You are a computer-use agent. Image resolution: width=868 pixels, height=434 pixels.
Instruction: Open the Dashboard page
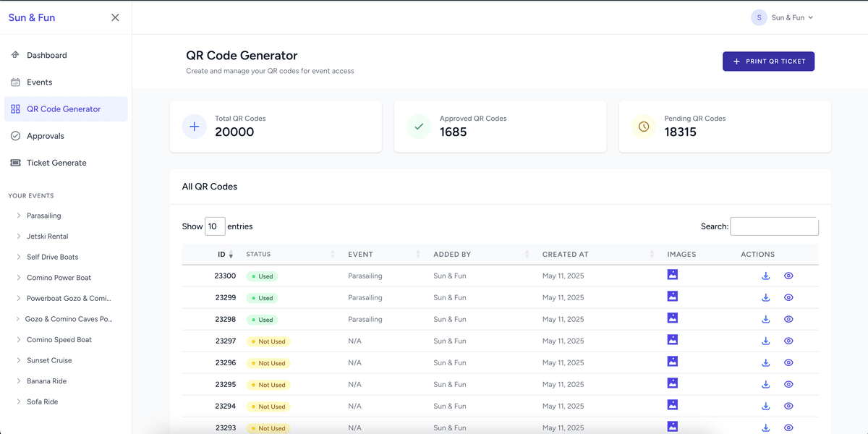pos(66,55)
